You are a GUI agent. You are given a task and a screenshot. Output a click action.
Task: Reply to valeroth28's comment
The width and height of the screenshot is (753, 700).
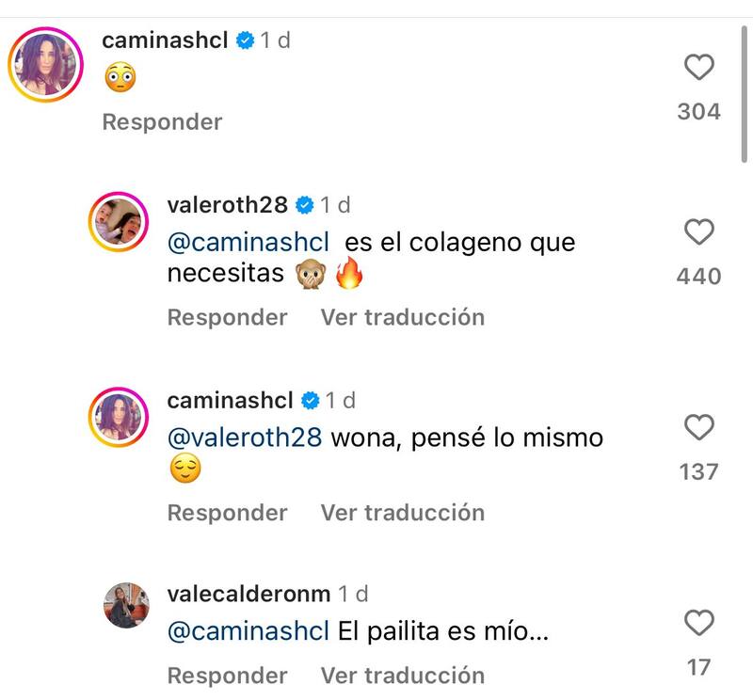pos(227,318)
